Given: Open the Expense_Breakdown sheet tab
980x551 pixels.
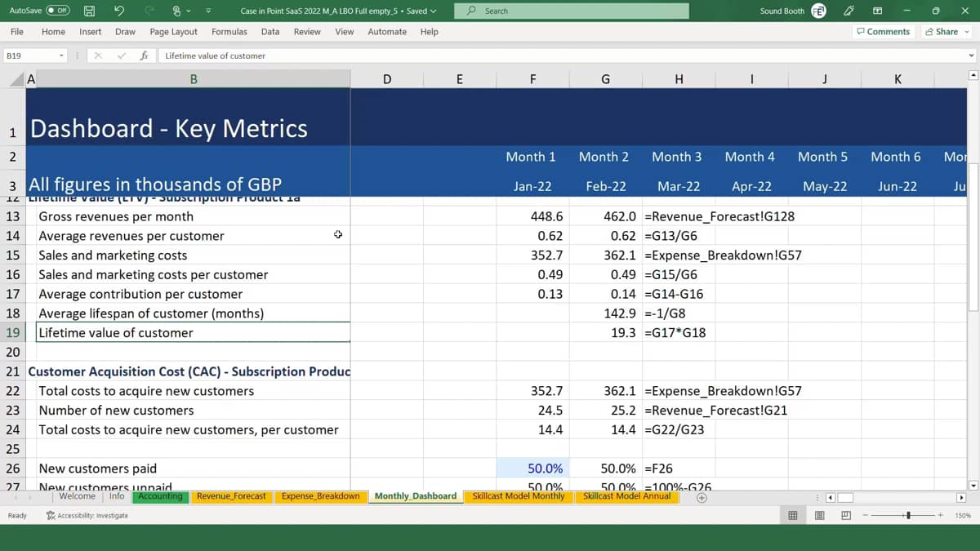Looking at the screenshot, I should coord(320,496).
